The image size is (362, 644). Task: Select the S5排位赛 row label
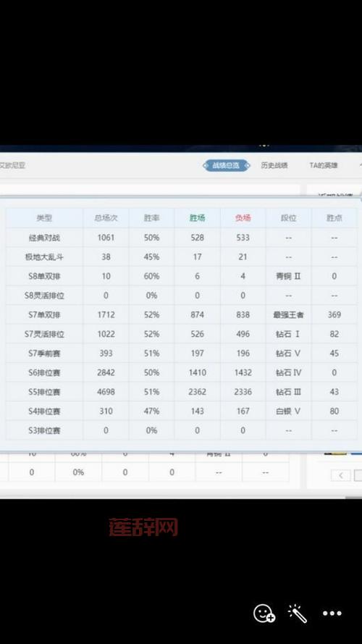[44, 392]
